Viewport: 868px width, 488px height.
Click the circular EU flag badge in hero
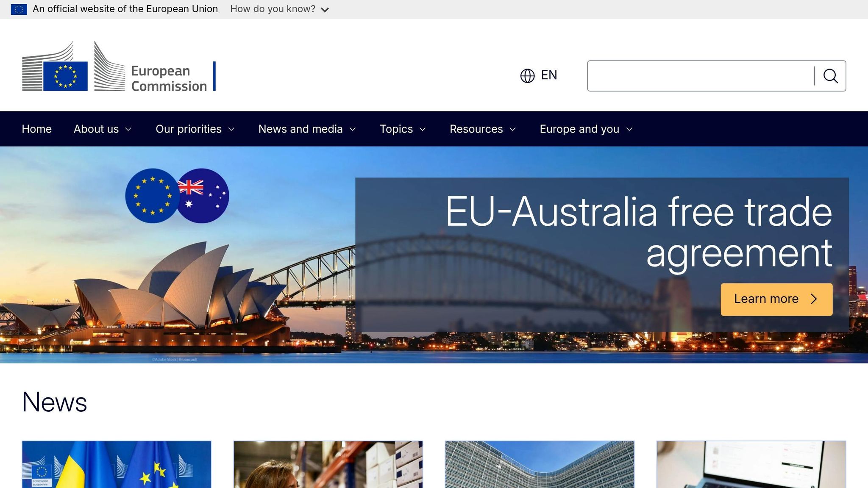point(151,196)
